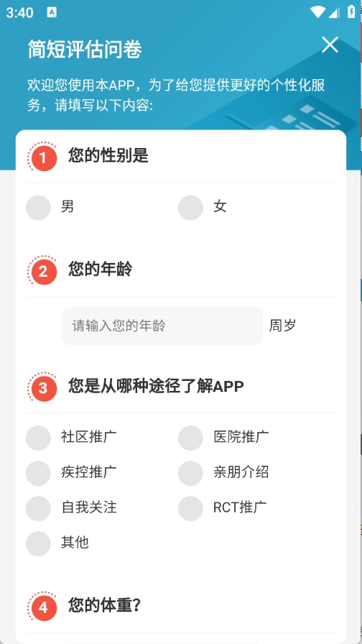
Task: Close the questionnaire with the X icon
Action: click(x=330, y=45)
